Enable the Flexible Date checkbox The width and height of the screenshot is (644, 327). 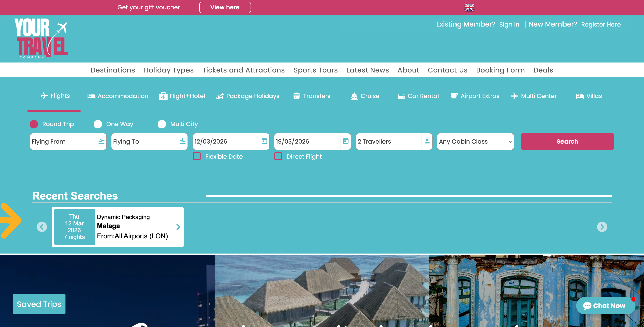[x=197, y=156]
